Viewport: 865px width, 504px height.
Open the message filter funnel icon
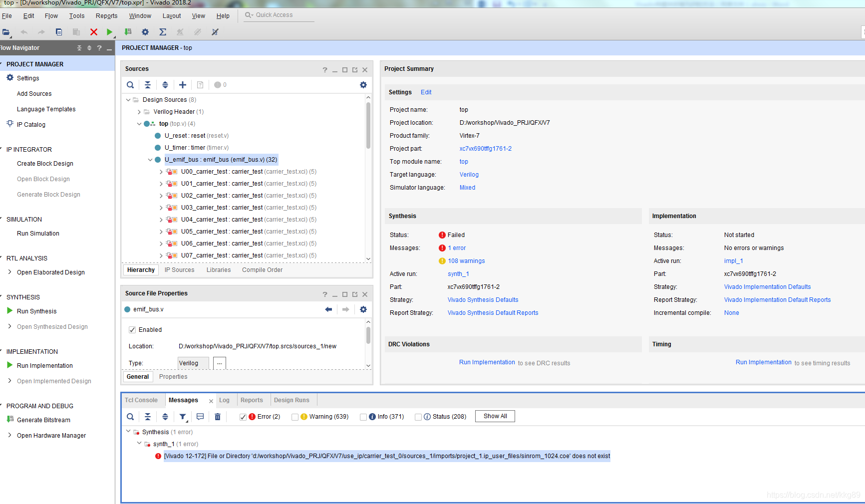pos(183,417)
